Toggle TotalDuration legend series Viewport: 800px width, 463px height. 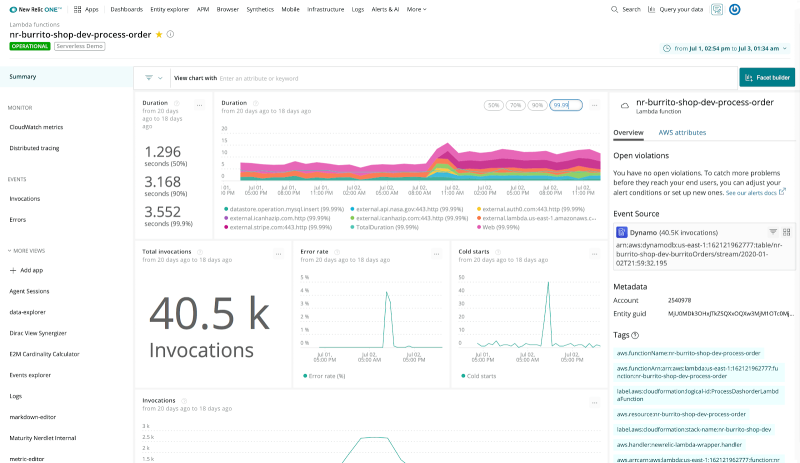(385, 227)
